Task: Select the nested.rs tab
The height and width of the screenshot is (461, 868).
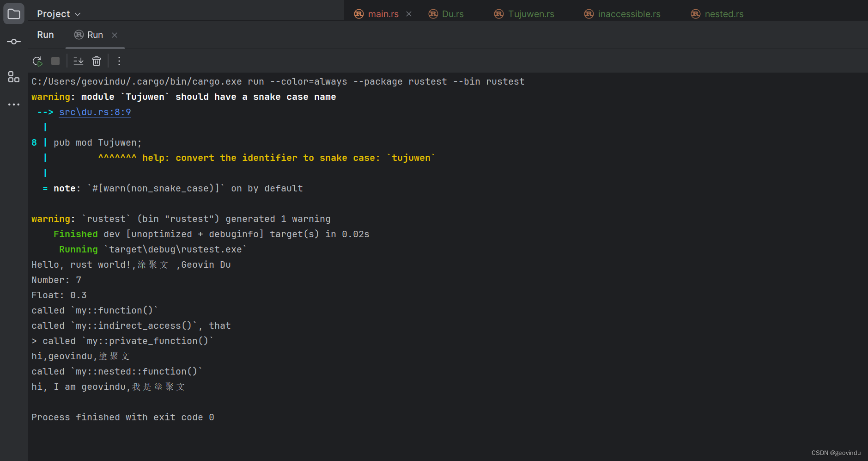Action: coord(724,14)
